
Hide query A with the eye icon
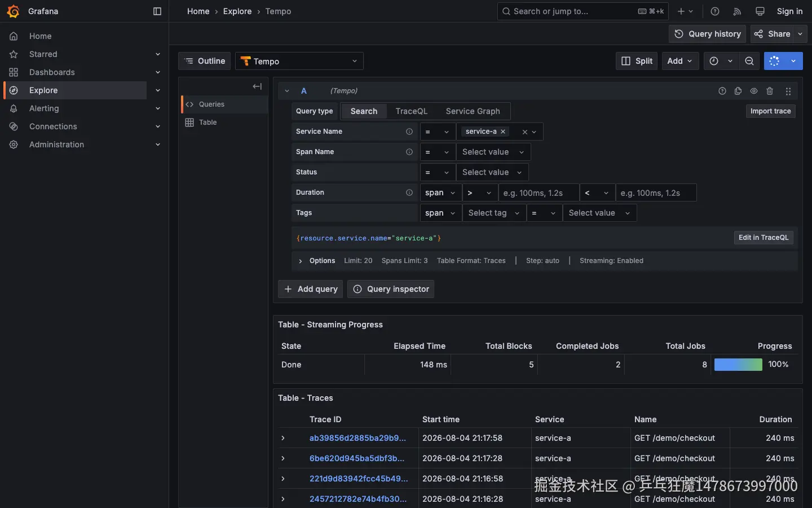[754, 91]
